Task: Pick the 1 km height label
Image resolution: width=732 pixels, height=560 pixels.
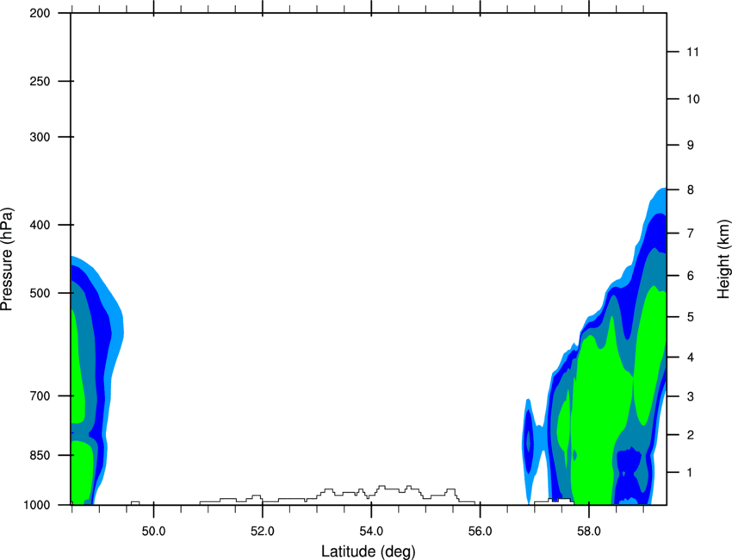Action: pyautogui.click(x=690, y=473)
